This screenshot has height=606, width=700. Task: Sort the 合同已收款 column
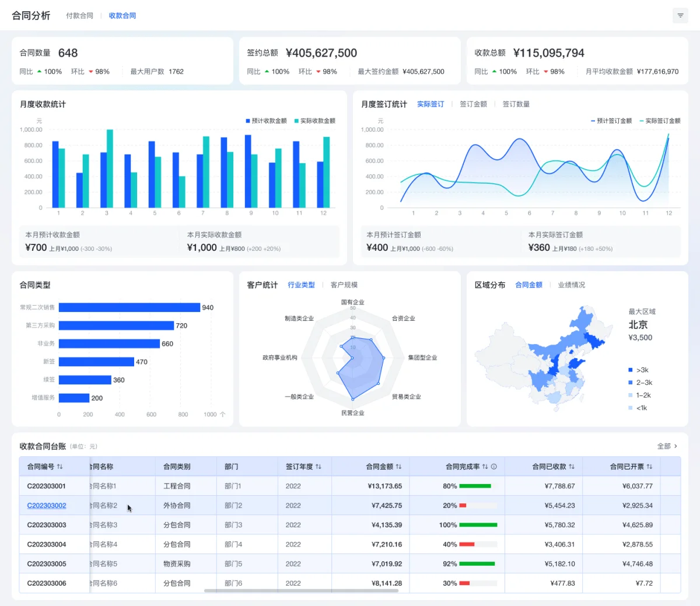point(572,467)
